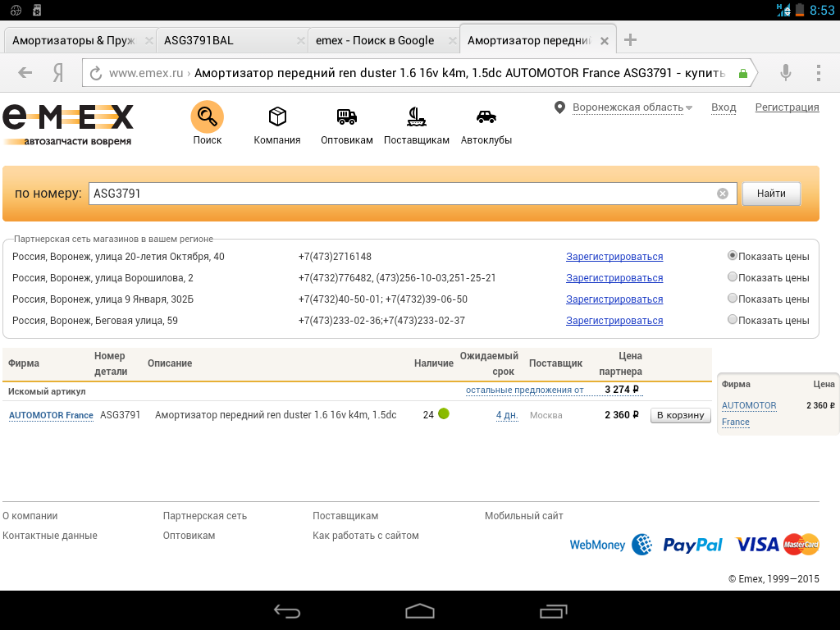Viewport: 840px width, 630px height.
Task: Close the emex - Поиск в Google tab
Action: 453,41
